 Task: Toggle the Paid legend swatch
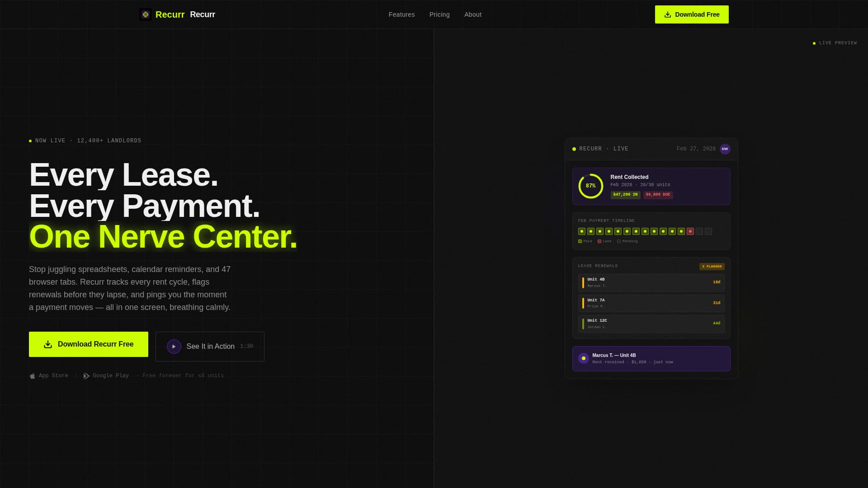click(580, 241)
